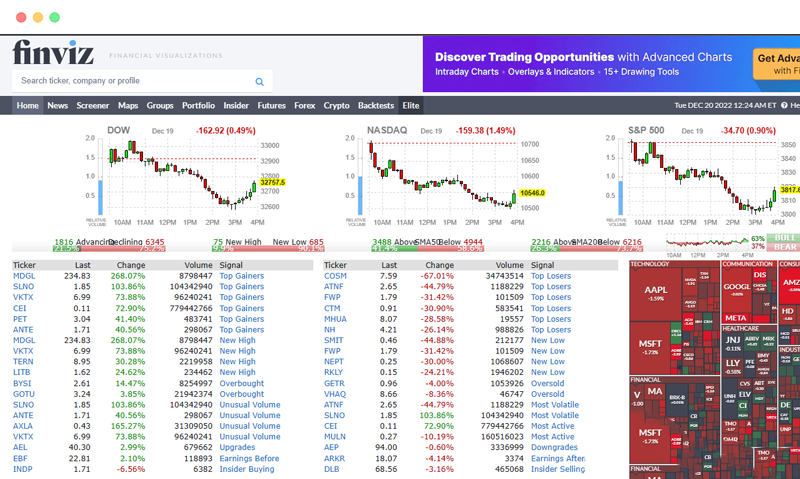Go to the Screener page
Image resolution: width=800 pixels, height=479 pixels.
click(93, 106)
